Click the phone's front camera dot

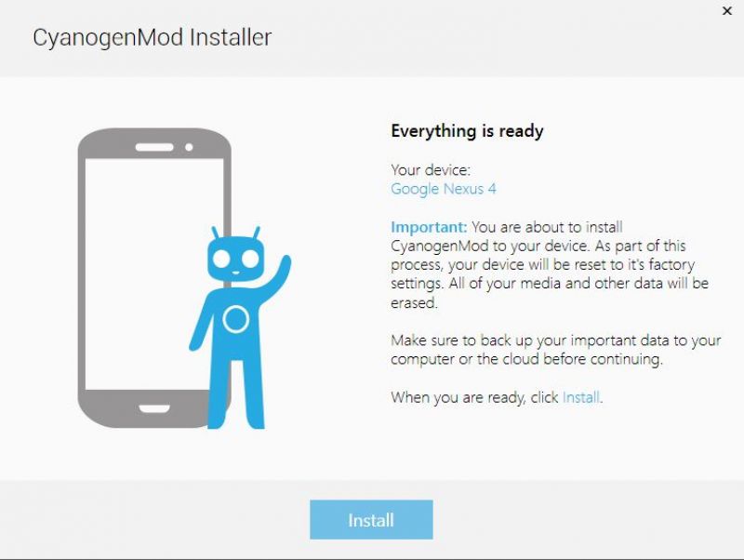click(189, 147)
